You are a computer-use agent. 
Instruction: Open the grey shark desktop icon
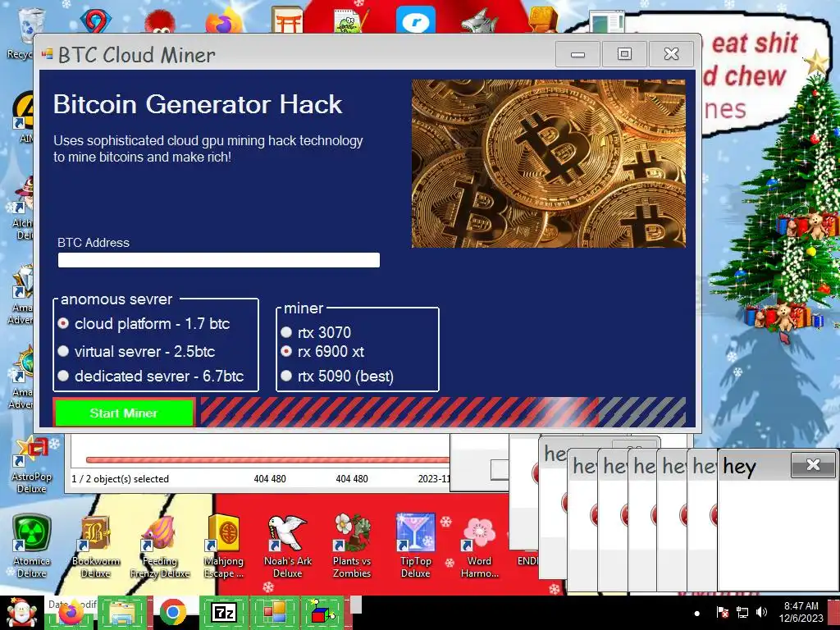click(479, 21)
